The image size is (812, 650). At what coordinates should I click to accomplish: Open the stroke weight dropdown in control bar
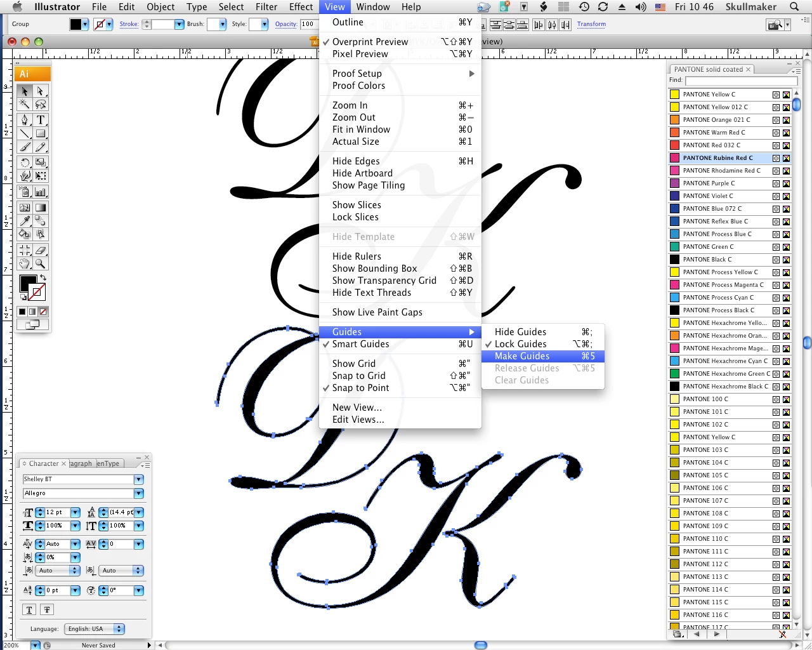click(x=178, y=24)
